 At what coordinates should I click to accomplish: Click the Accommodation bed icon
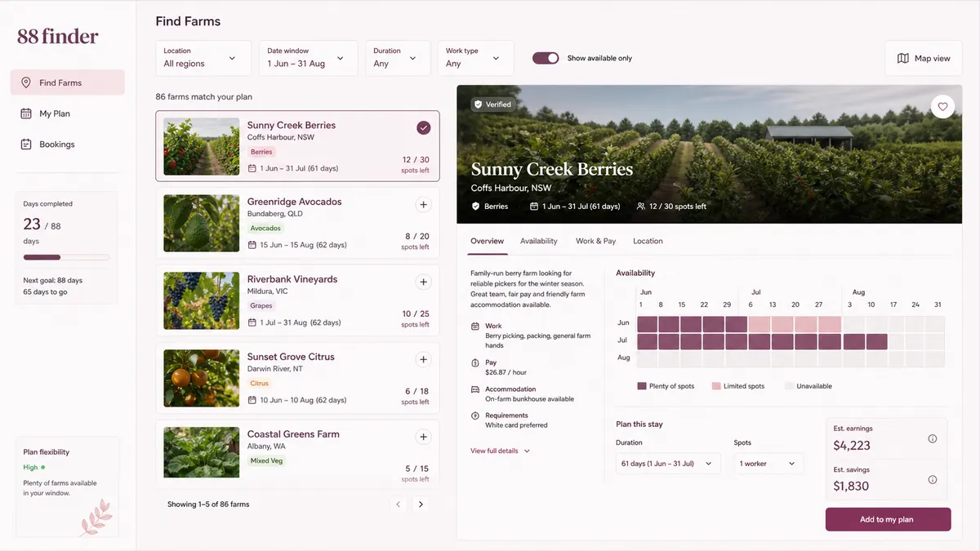(475, 389)
